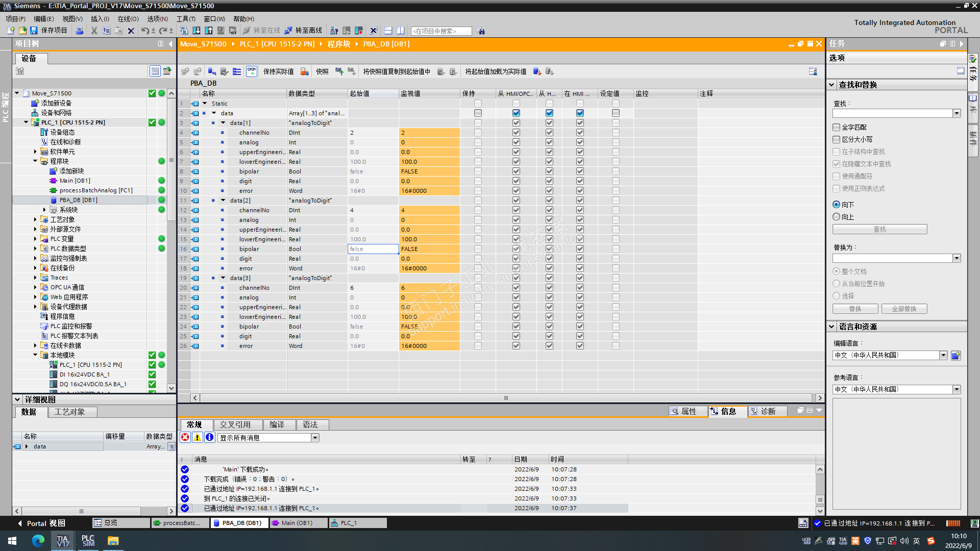Open the Online menu
The image size is (980, 551).
[128, 18]
